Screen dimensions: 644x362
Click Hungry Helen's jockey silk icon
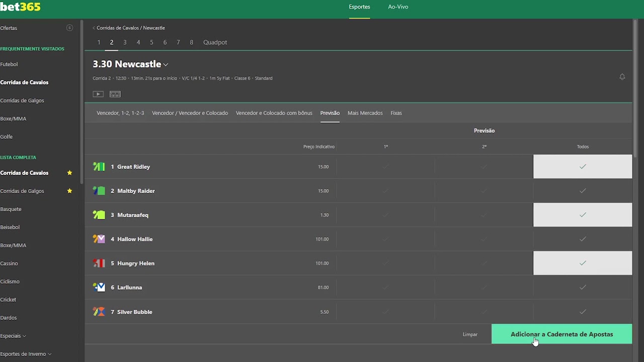point(99,263)
